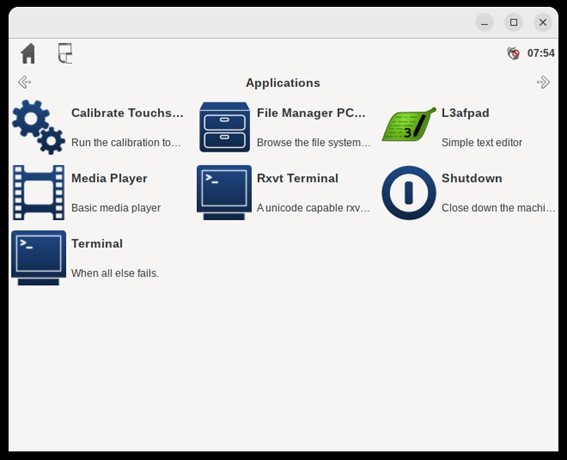Launch Terminal using its monitor icon
The image size is (567, 460).
pyautogui.click(x=39, y=258)
